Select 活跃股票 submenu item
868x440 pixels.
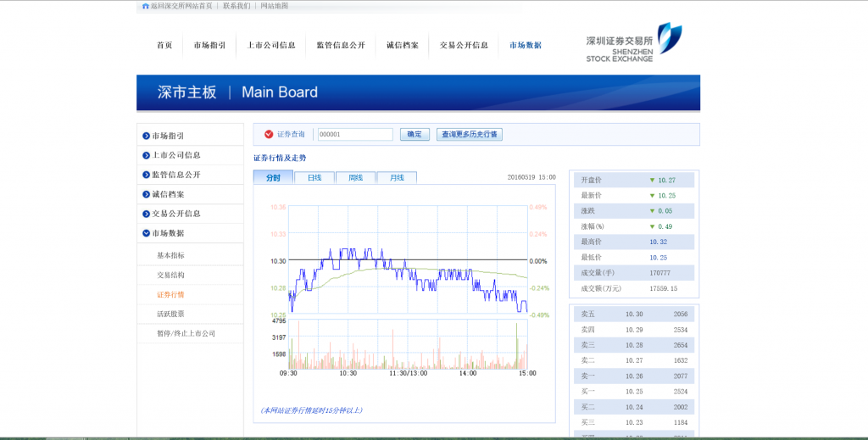[x=170, y=314]
